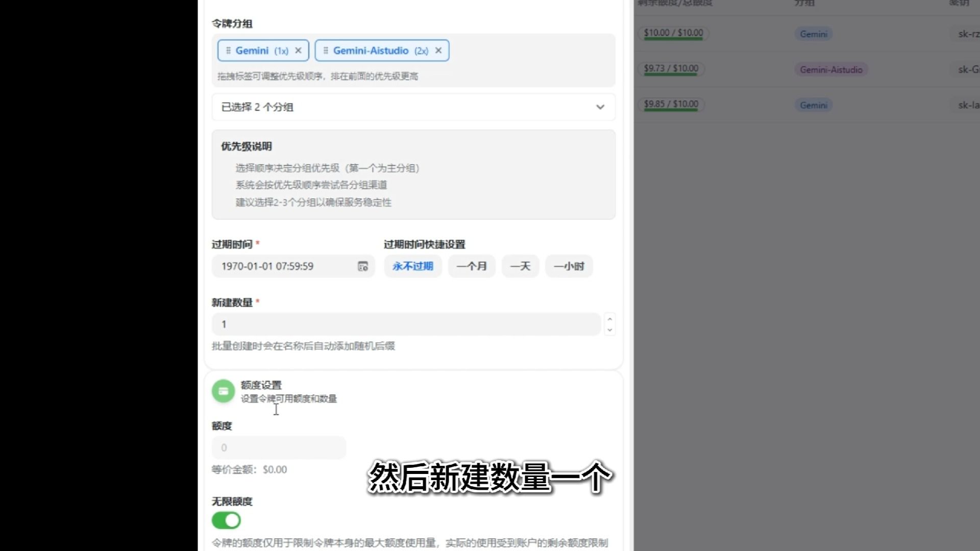Grab the Gemini-Aistudio tag drag handle
Viewport: 980px width, 551px height.
click(x=326, y=51)
